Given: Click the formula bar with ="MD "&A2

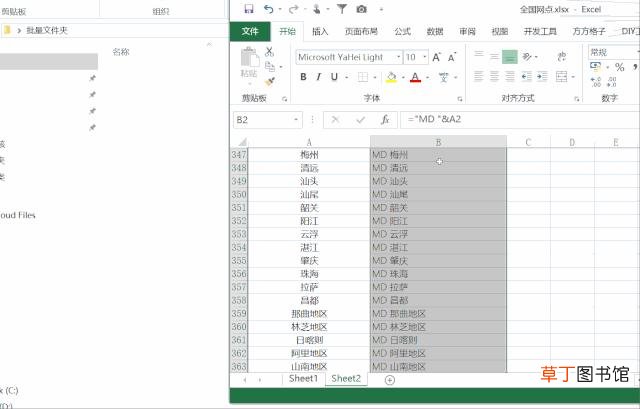Looking at the screenshot, I should [x=519, y=120].
